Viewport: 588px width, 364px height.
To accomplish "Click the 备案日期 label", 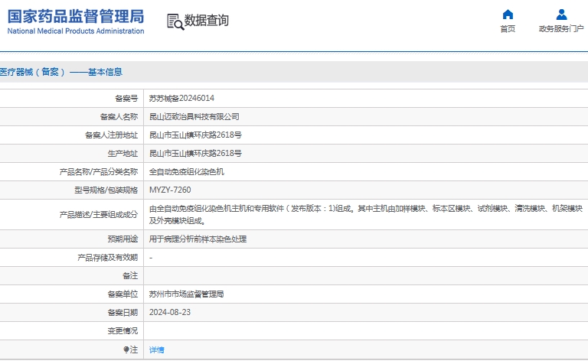I will (122, 313).
